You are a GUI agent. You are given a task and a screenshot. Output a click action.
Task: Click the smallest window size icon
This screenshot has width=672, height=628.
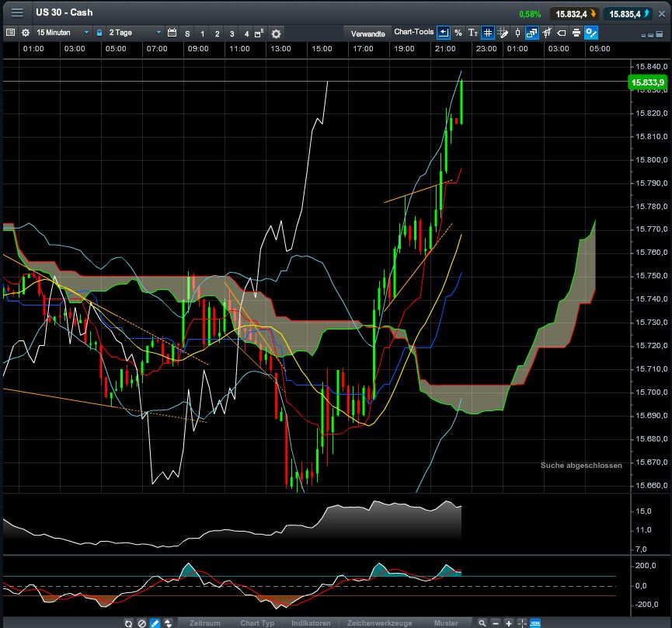[x=643, y=35]
